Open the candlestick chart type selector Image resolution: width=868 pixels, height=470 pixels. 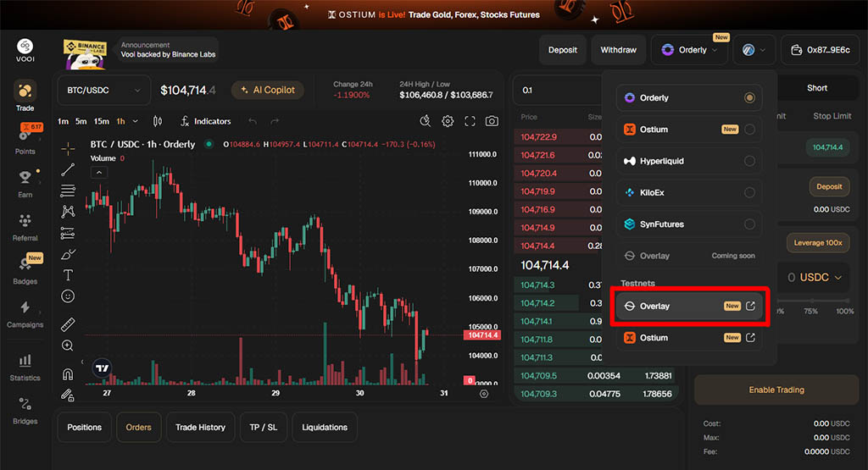pyautogui.click(x=157, y=121)
